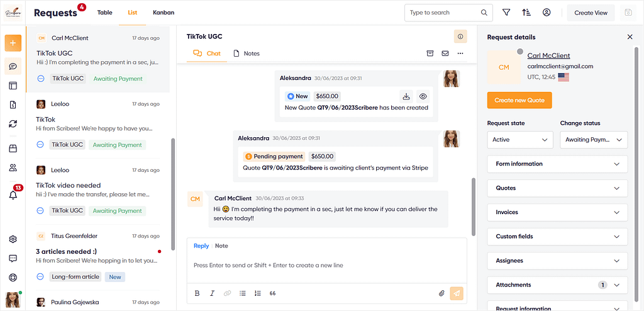
Task: Open the Change status dropdown
Action: coord(594,140)
